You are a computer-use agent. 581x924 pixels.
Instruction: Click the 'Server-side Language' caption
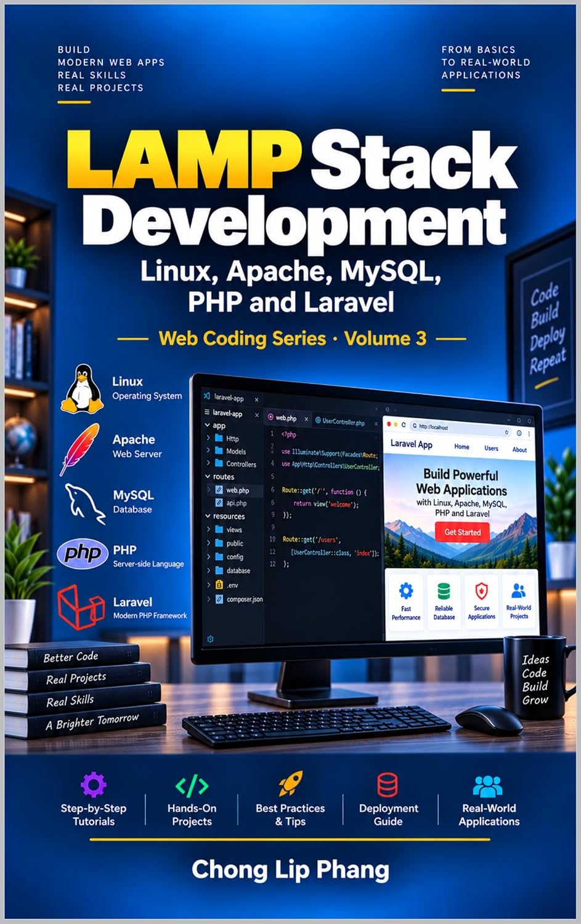148,564
